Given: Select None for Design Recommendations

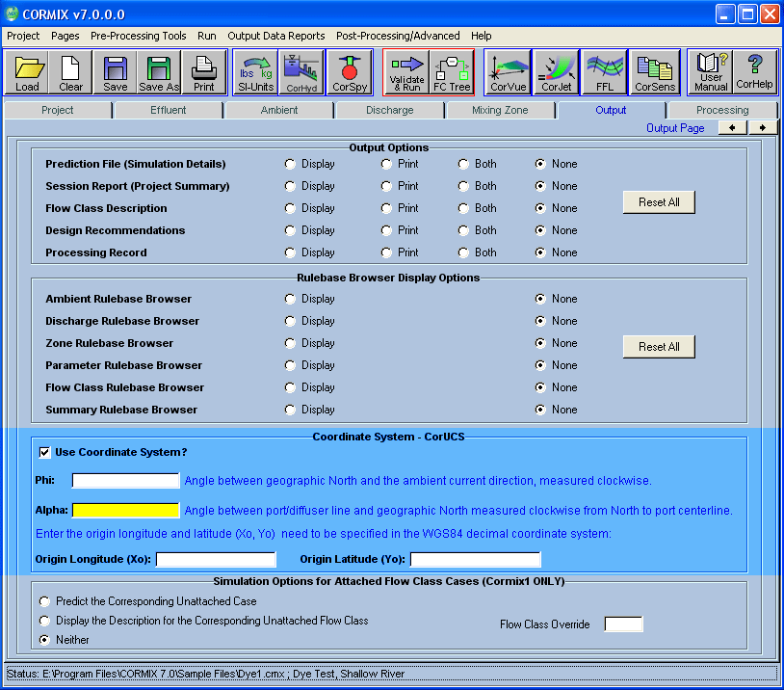Looking at the screenshot, I should [x=540, y=230].
